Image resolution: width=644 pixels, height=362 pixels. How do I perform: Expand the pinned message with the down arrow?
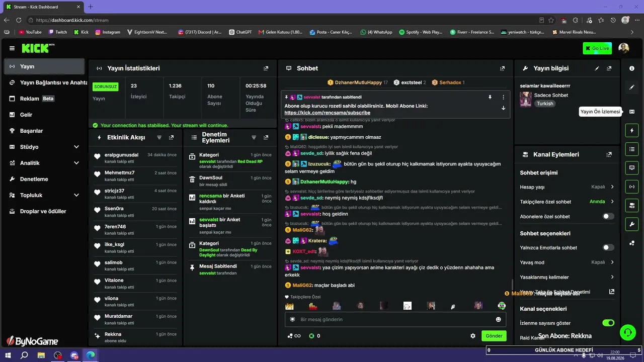tap(503, 108)
